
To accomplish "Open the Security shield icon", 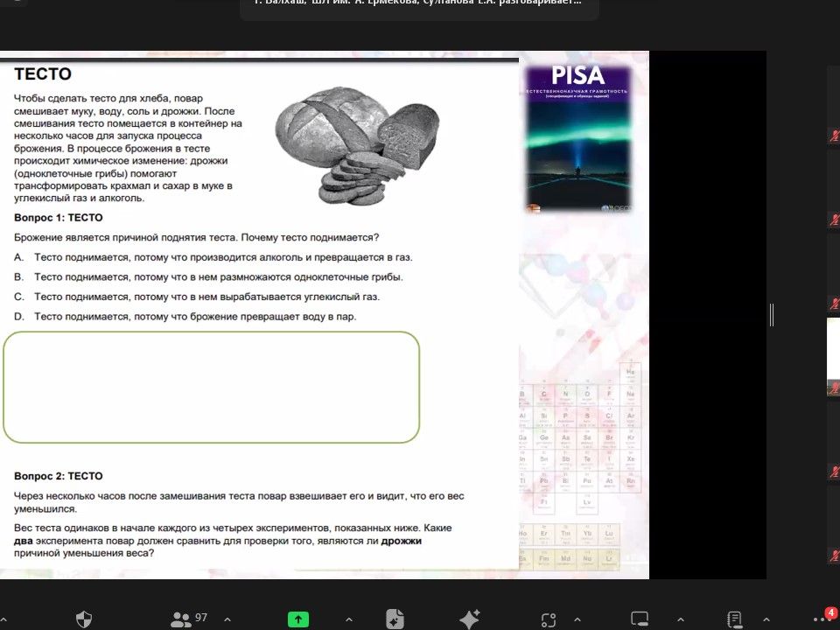I will pyautogui.click(x=84, y=619).
